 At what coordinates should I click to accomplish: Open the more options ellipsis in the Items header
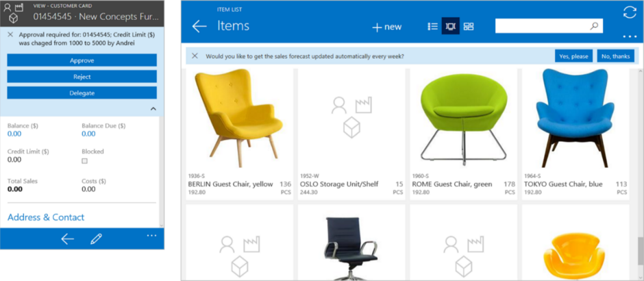(x=629, y=36)
